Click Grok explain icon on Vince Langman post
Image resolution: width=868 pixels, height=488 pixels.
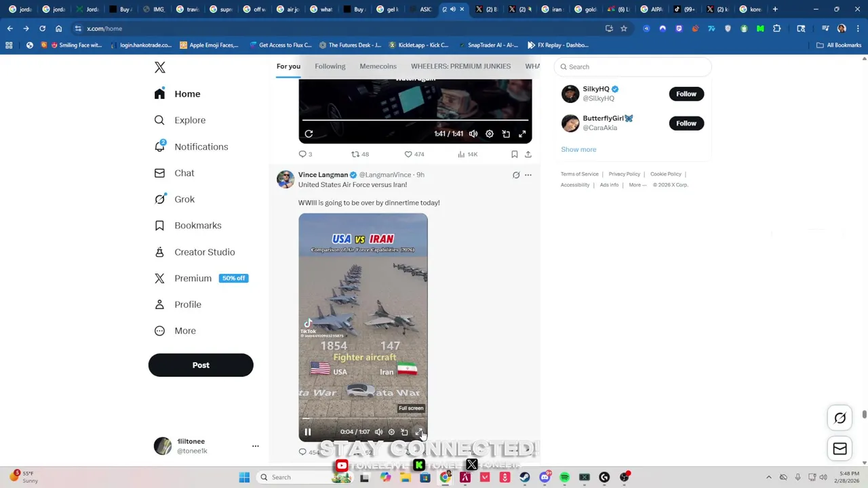(516, 175)
